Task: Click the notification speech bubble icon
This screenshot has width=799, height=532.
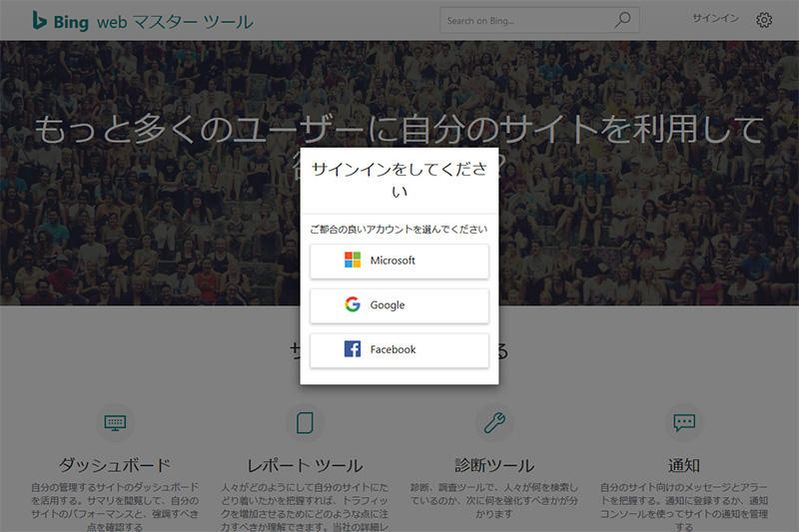Action: 684,422
